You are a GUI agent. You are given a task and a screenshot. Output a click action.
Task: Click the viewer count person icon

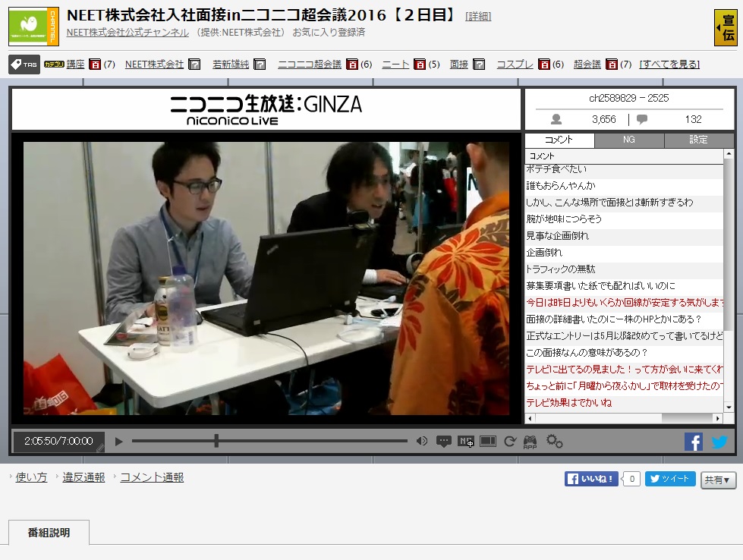[556, 119]
